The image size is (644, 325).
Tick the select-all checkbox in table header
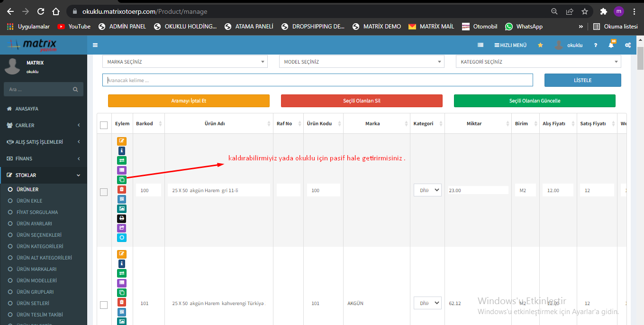[x=104, y=125]
